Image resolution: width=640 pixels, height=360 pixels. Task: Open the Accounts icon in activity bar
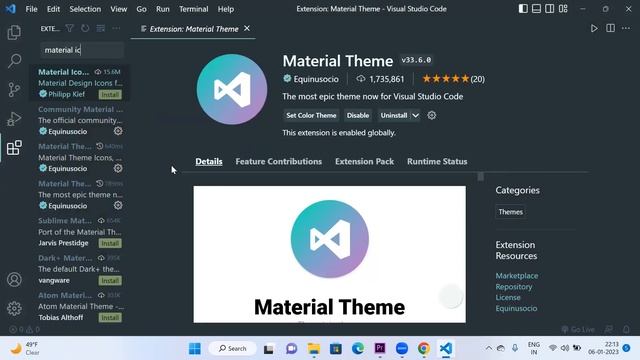click(x=14, y=280)
